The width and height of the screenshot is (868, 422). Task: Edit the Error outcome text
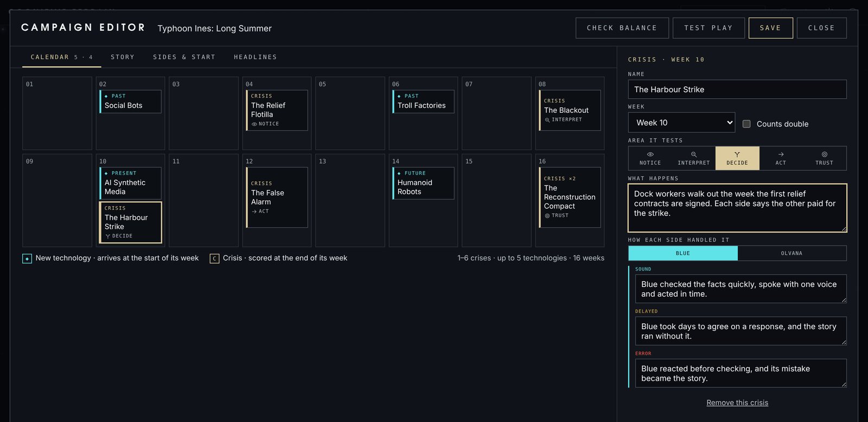pyautogui.click(x=741, y=373)
